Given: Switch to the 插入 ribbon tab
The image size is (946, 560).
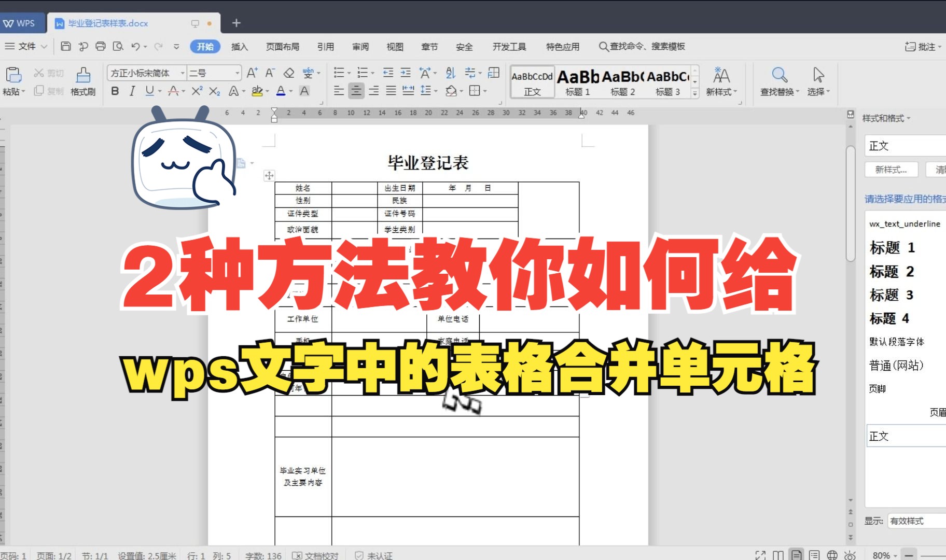Looking at the screenshot, I should pos(239,47).
